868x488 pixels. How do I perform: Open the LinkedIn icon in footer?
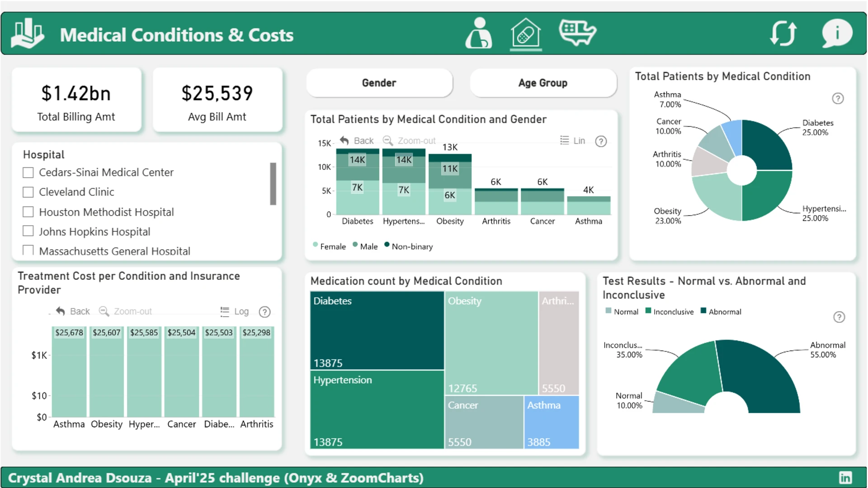[x=845, y=478]
